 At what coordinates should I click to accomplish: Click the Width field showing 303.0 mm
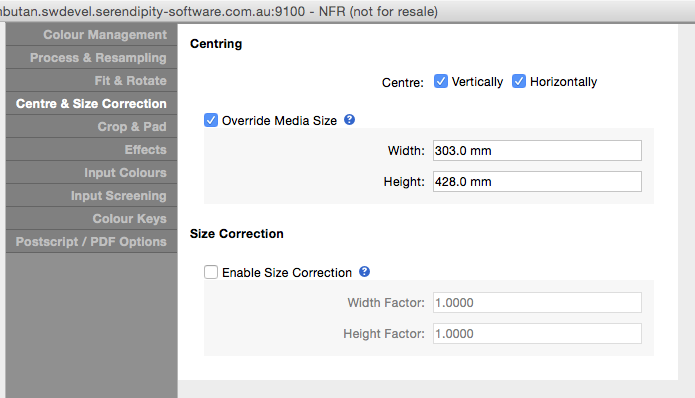[537, 151]
